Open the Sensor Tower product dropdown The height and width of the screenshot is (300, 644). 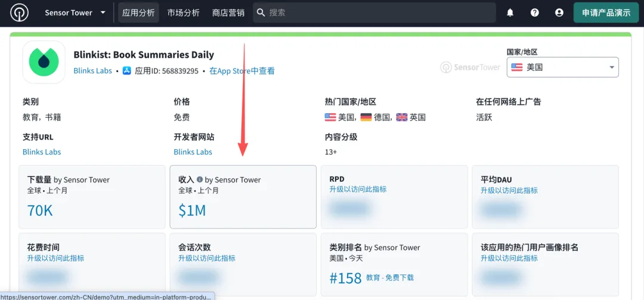tap(75, 13)
